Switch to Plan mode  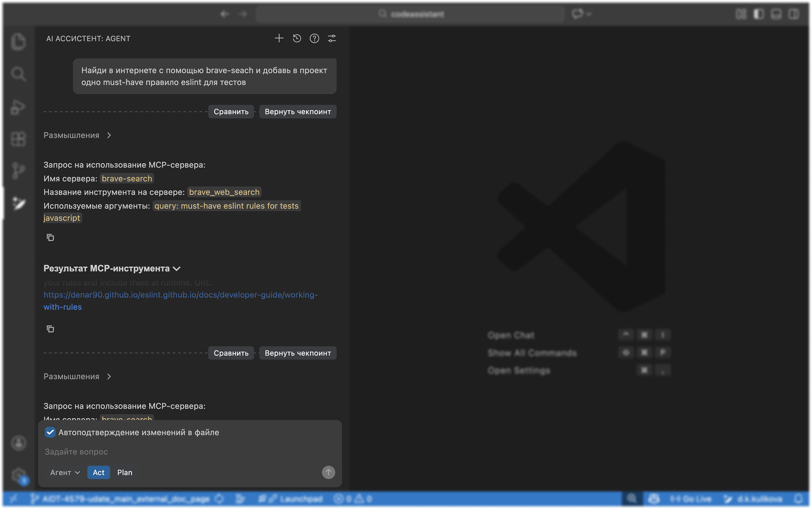125,472
